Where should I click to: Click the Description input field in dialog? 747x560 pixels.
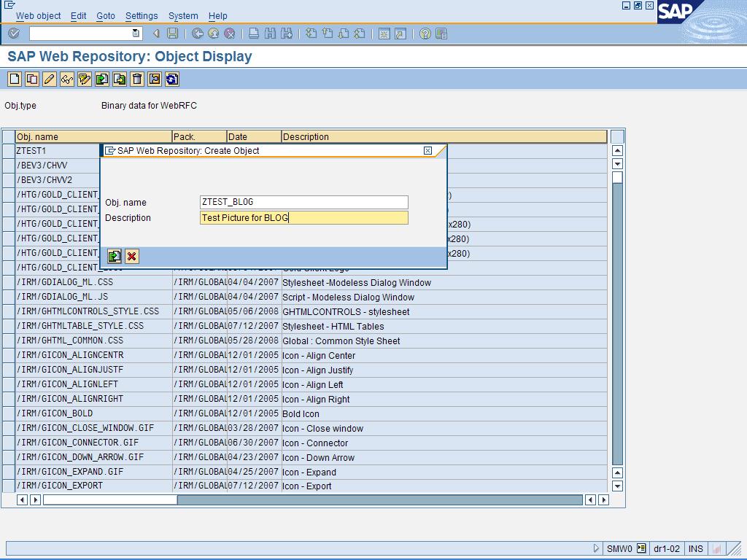304,217
